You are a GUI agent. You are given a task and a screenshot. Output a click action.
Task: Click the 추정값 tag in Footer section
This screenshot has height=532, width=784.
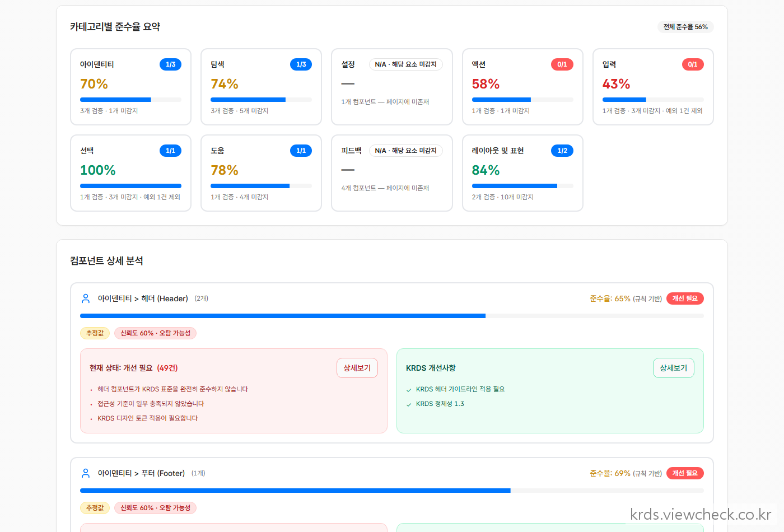coord(95,508)
